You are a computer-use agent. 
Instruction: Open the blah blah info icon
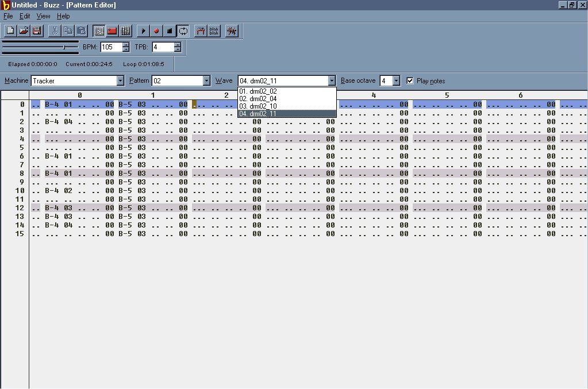214,30
